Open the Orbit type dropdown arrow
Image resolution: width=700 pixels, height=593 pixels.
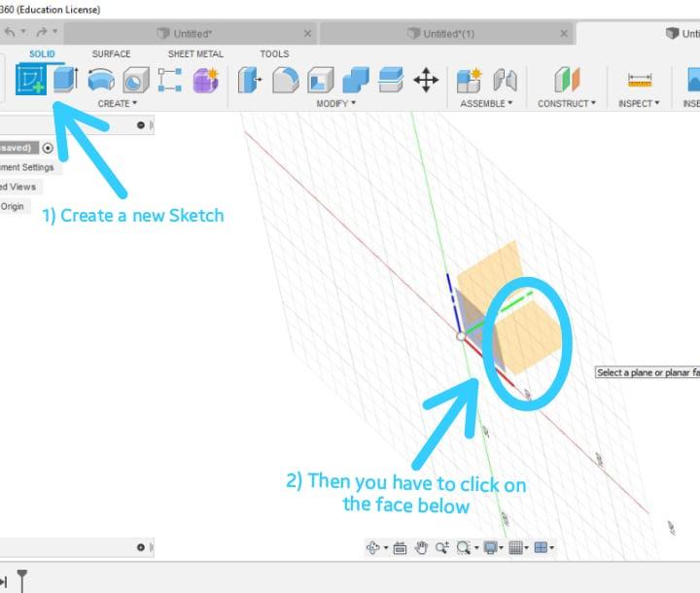(x=386, y=548)
